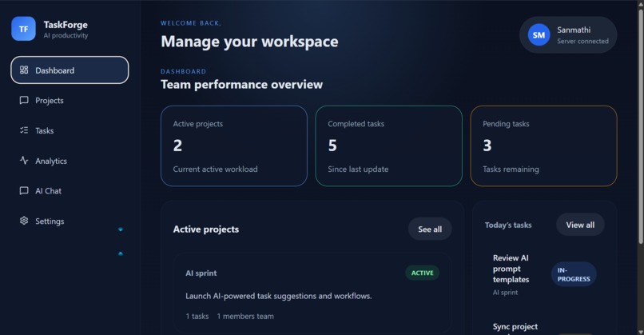Click the "Tasks remaining" caption
This screenshot has height=335, width=644.
click(x=511, y=169)
